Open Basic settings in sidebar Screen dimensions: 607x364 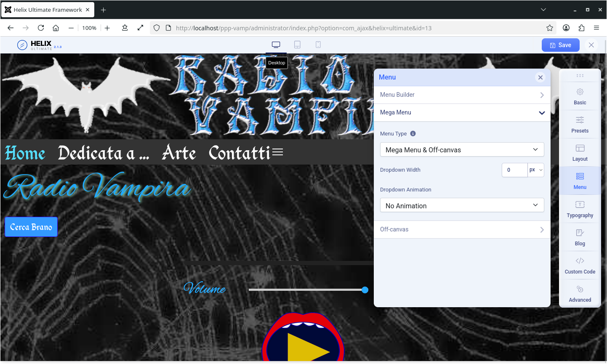click(x=580, y=96)
